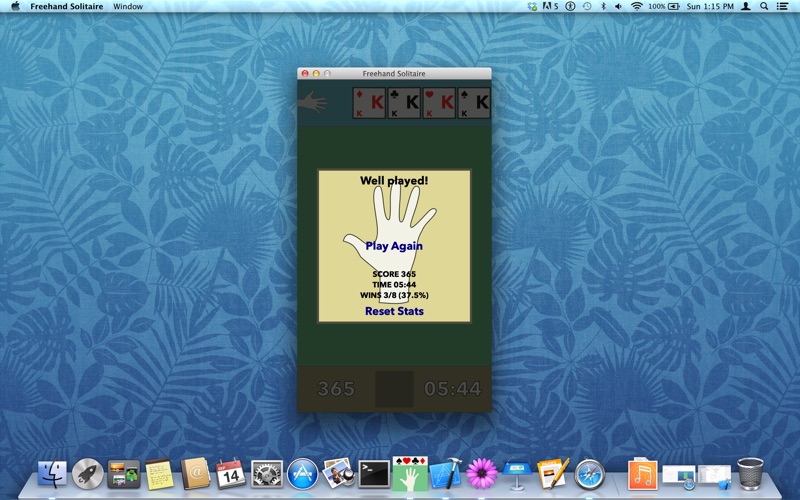The image size is (800, 500).
Task: Open the Window menu
Action: 128,6
